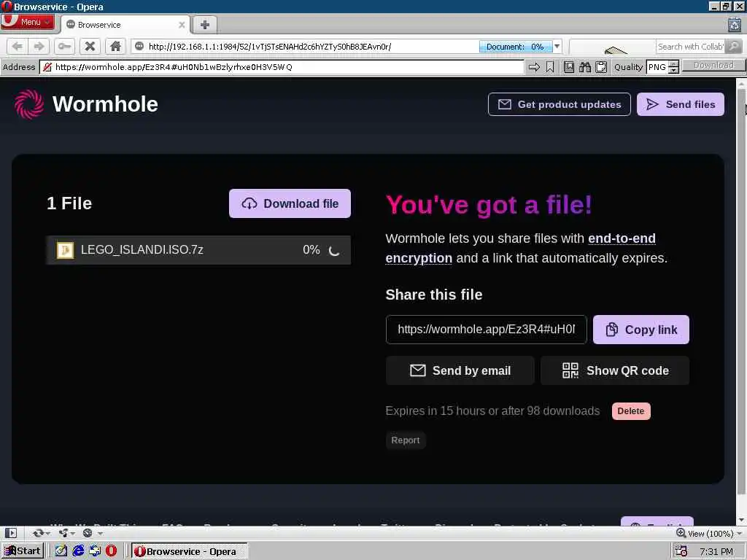The image size is (747, 560).
Task: Click the Quality PNG stepper arrows
Action: coord(673,67)
